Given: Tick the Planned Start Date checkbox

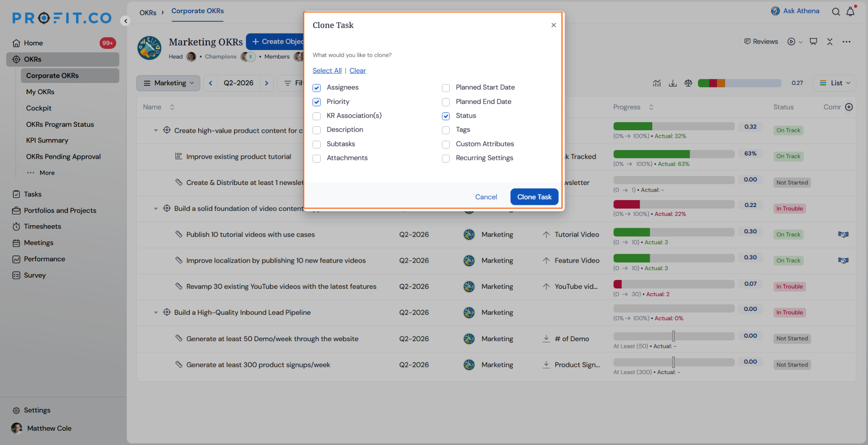Looking at the screenshot, I should (446, 88).
